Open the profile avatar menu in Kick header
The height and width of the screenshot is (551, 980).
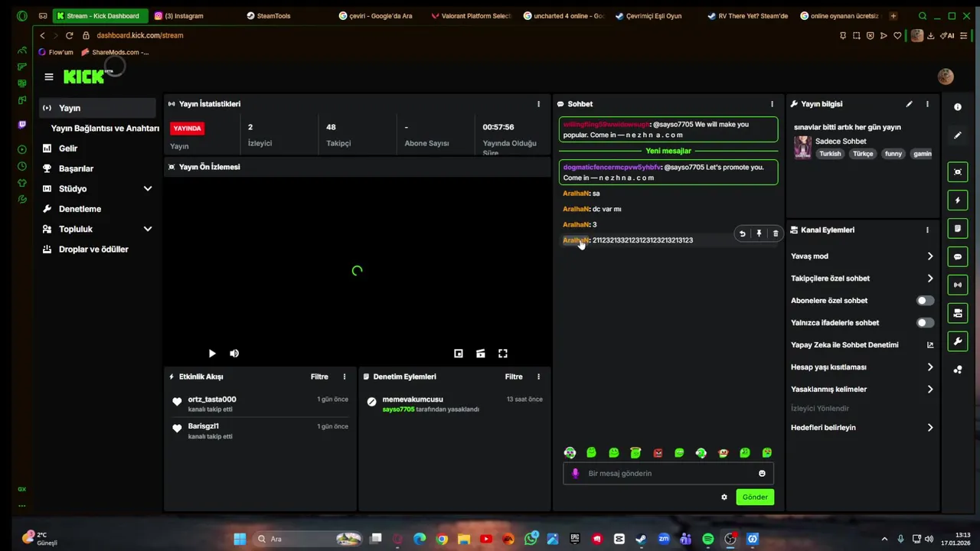pyautogui.click(x=946, y=77)
